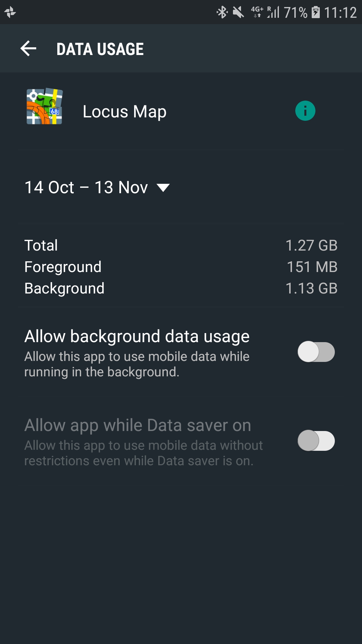Tap the Background 1.13 GB row
This screenshot has width=362, height=644.
pyautogui.click(x=181, y=288)
